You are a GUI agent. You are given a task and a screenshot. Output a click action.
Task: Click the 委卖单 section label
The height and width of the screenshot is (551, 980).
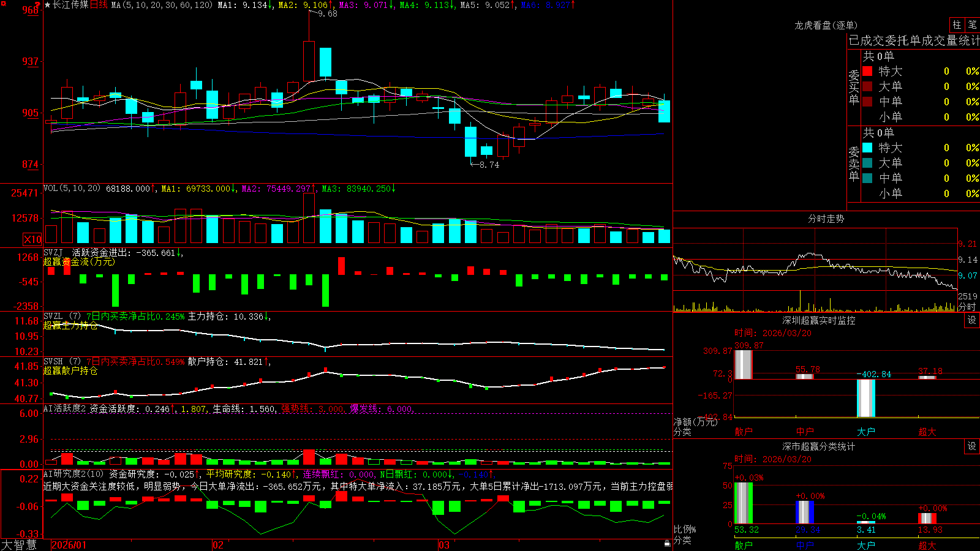coord(854,163)
